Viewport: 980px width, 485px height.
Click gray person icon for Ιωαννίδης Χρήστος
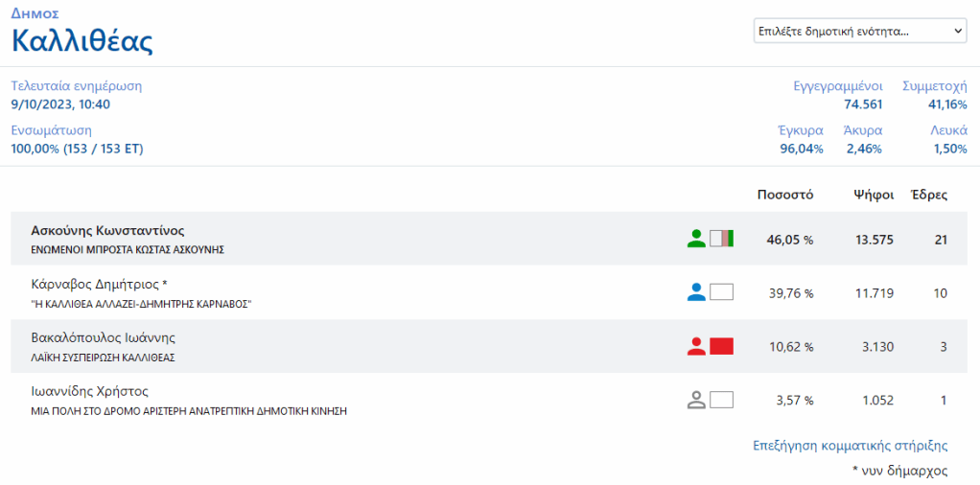coord(696,400)
